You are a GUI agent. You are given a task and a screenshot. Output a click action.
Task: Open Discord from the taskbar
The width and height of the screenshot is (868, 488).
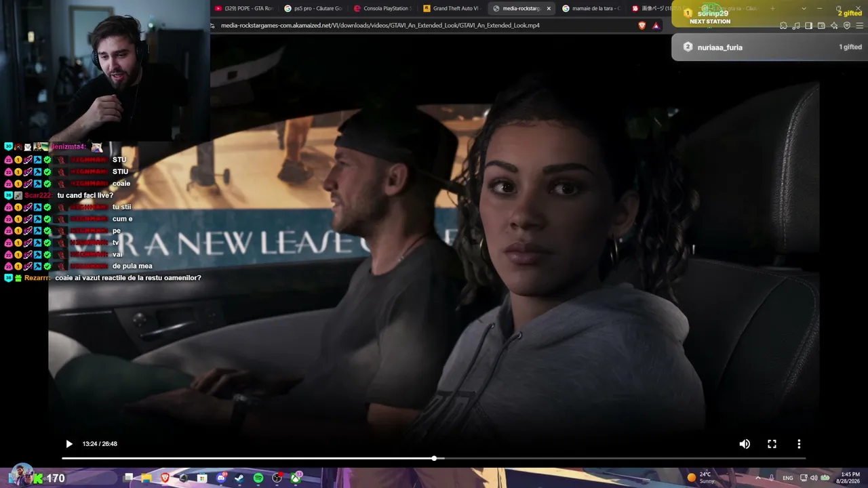point(221,478)
